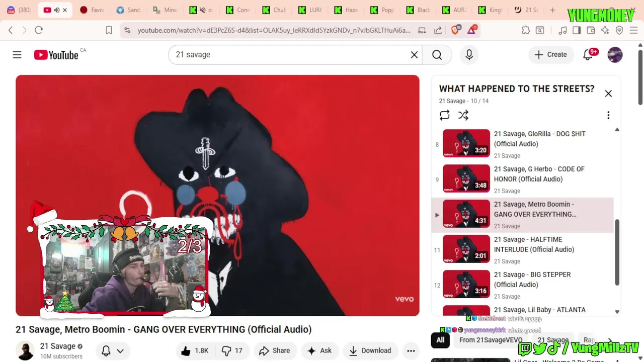Image resolution: width=644 pixels, height=362 pixels.
Task: Close the playlist panel with the X
Action: (608, 94)
